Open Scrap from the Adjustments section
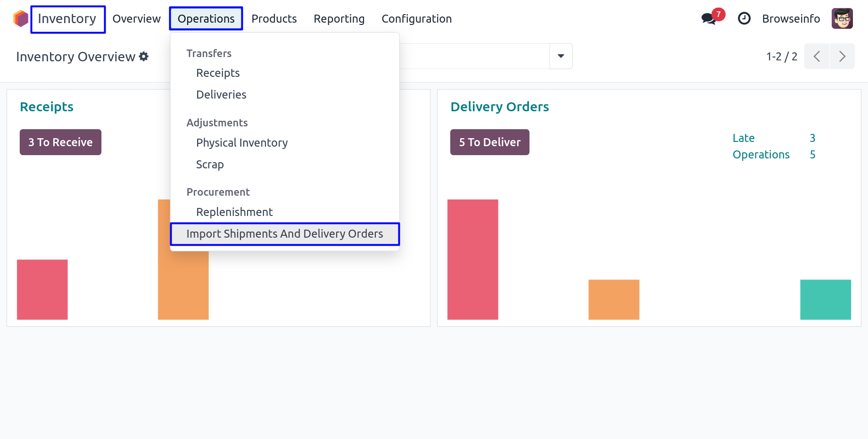868x439 pixels. (x=210, y=165)
